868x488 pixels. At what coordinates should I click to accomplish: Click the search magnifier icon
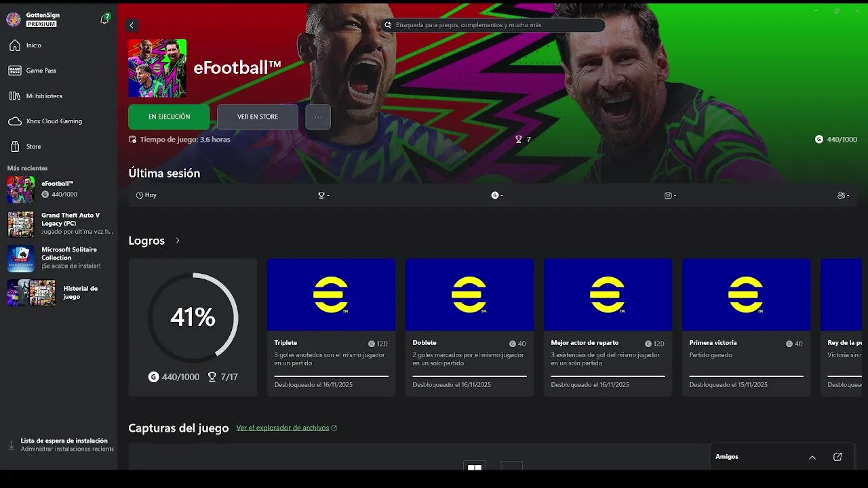pos(388,25)
